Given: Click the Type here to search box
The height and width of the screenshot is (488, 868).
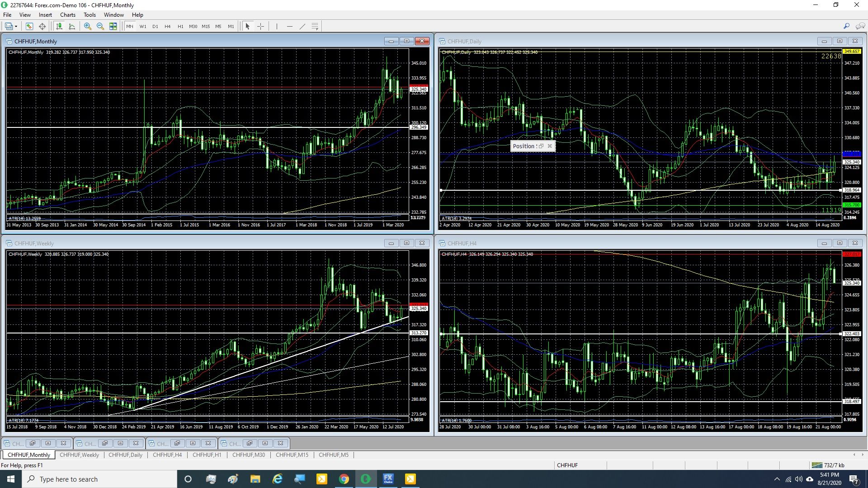Looking at the screenshot, I should pos(99,479).
